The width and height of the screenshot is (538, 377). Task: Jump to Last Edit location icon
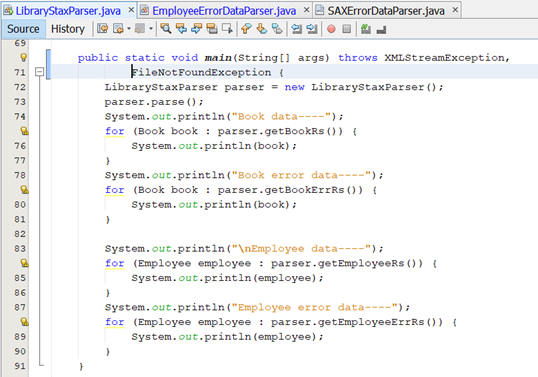click(x=102, y=29)
